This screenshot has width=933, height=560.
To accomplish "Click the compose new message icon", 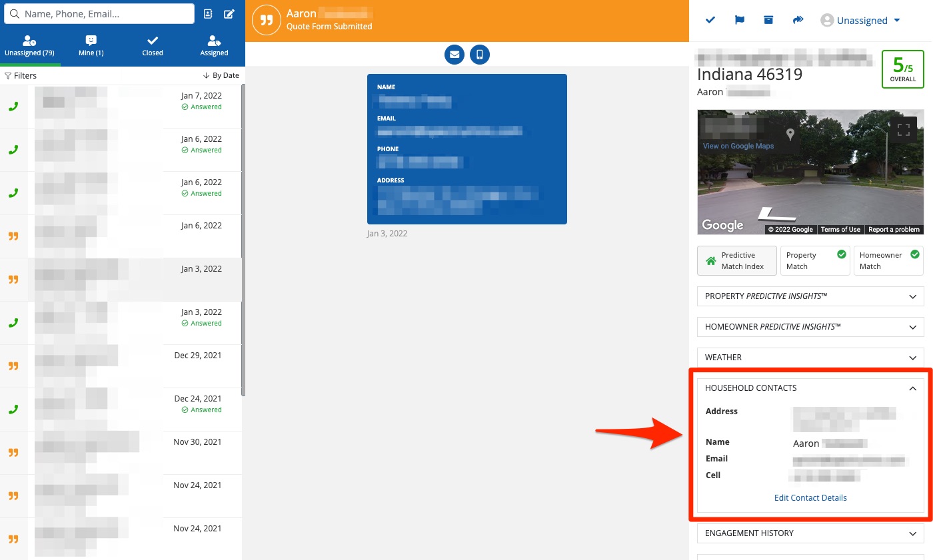I will [x=229, y=14].
